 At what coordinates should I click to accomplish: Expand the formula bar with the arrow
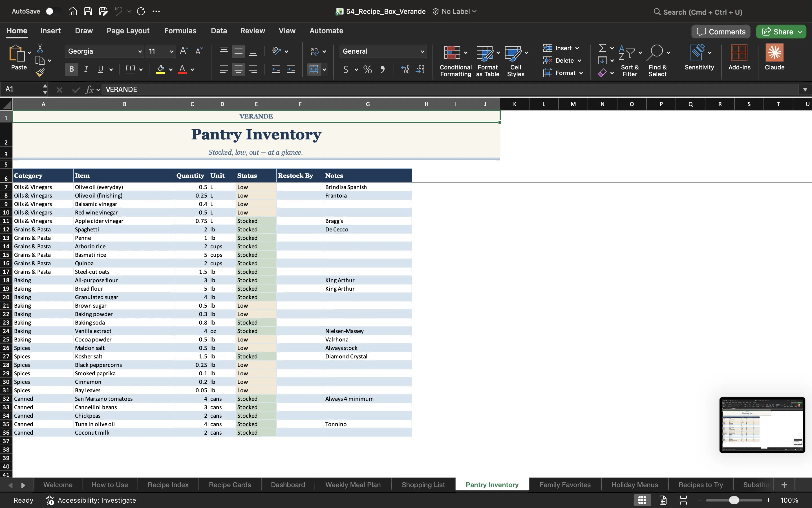coord(805,90)
